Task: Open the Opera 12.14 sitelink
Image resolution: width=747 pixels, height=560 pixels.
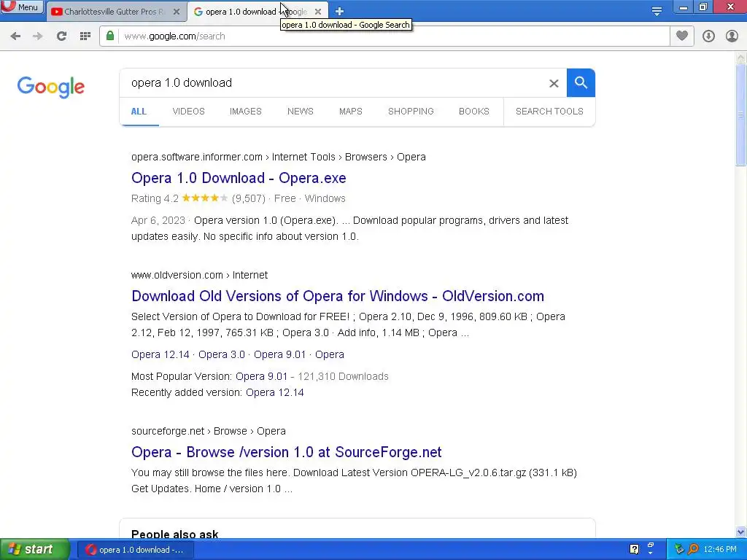Action: click(160, 355)
